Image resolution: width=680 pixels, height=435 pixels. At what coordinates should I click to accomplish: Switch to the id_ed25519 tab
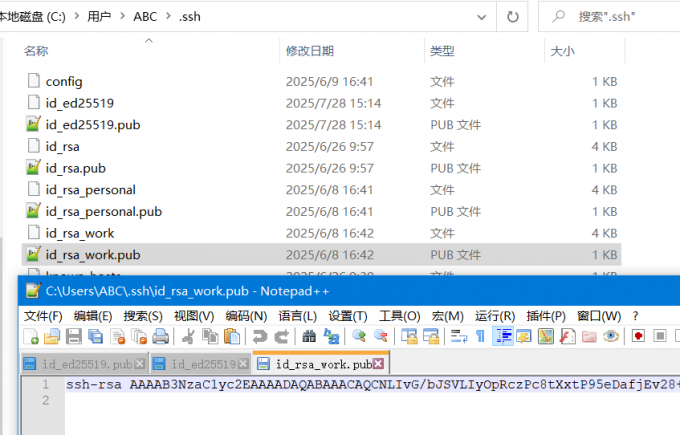point(200,364)
